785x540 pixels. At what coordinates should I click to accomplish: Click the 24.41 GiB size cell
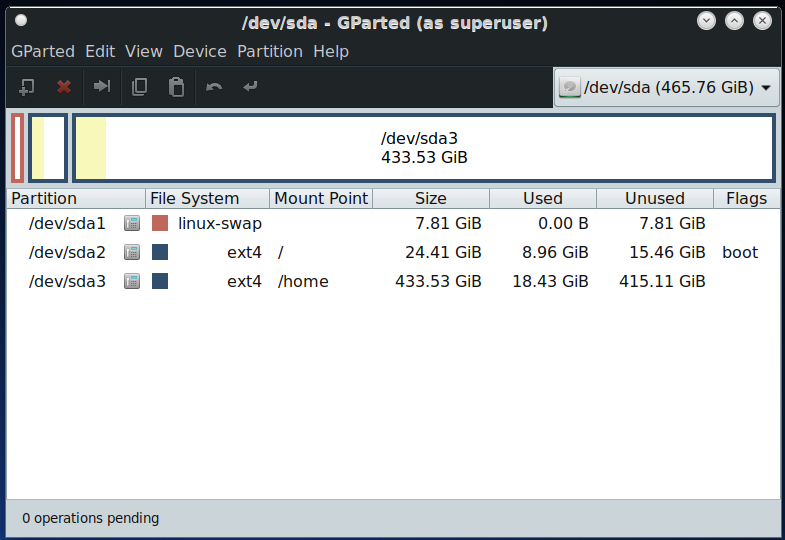tap(443, 252)
